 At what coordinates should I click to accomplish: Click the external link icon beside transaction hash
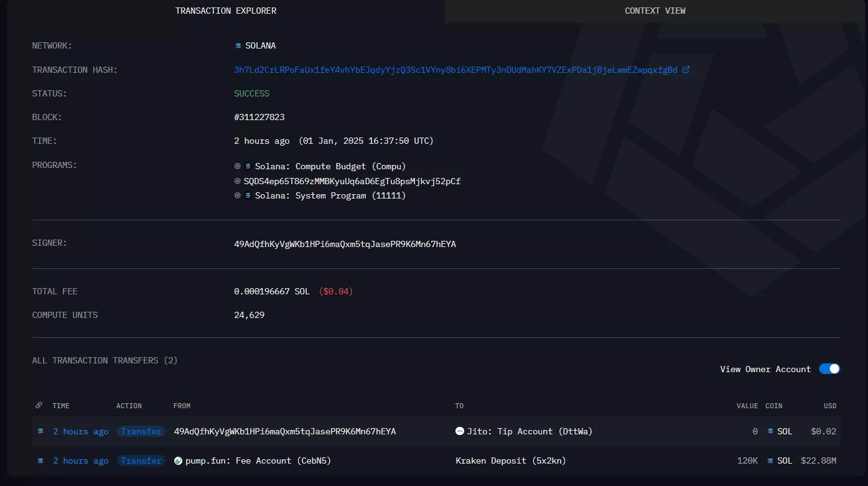point(686,70)
